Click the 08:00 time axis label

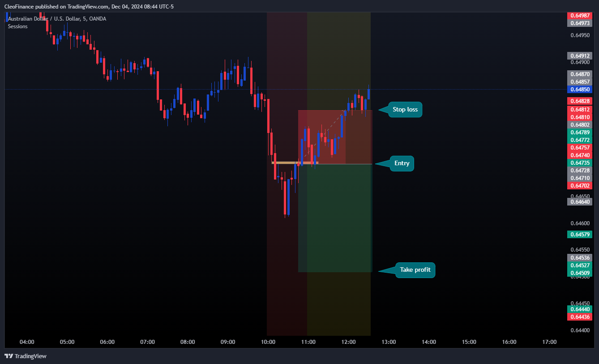[188, 342]
